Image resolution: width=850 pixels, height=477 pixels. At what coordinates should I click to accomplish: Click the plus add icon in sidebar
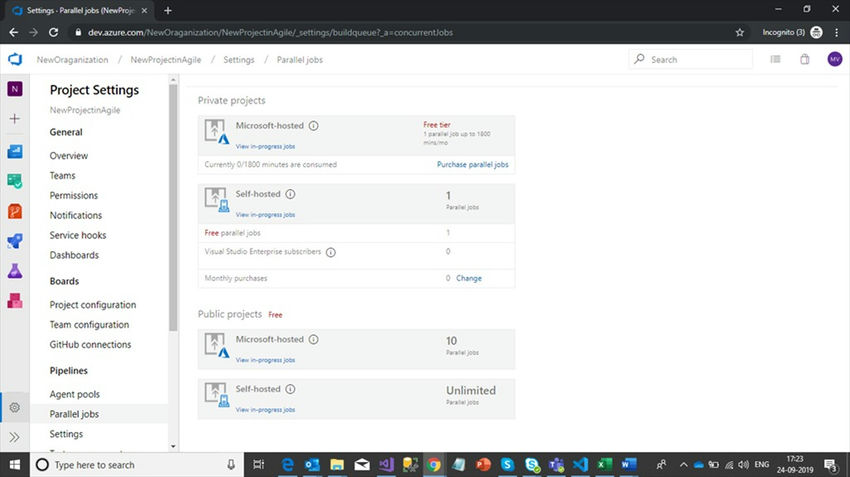[x=15, y=119]
